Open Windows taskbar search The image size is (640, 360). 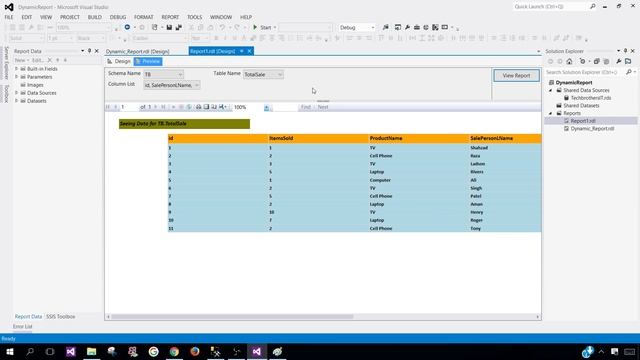tap(30, 351)
